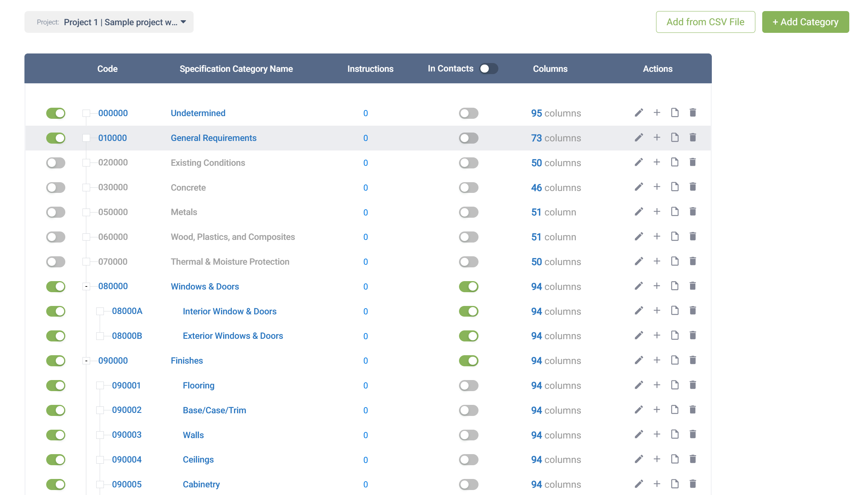
Task: Click the Add from CSV File button
Action: pos(705,22)
